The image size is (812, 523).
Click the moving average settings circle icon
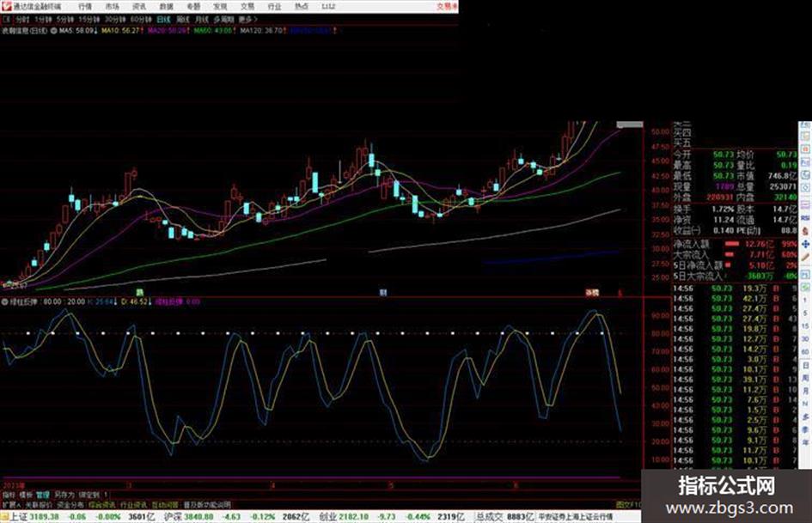[x=53, y=31]
